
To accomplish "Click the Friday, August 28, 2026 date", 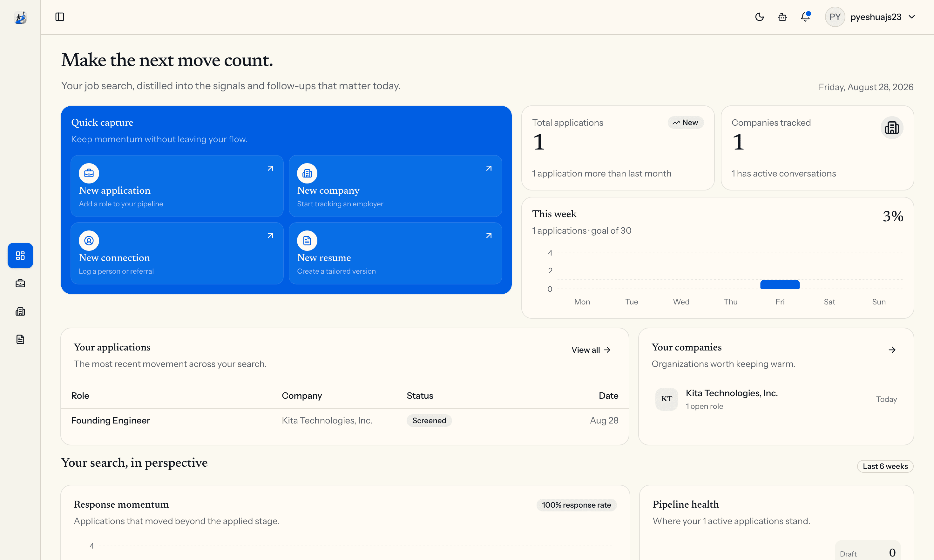I will tap(866, 87).
